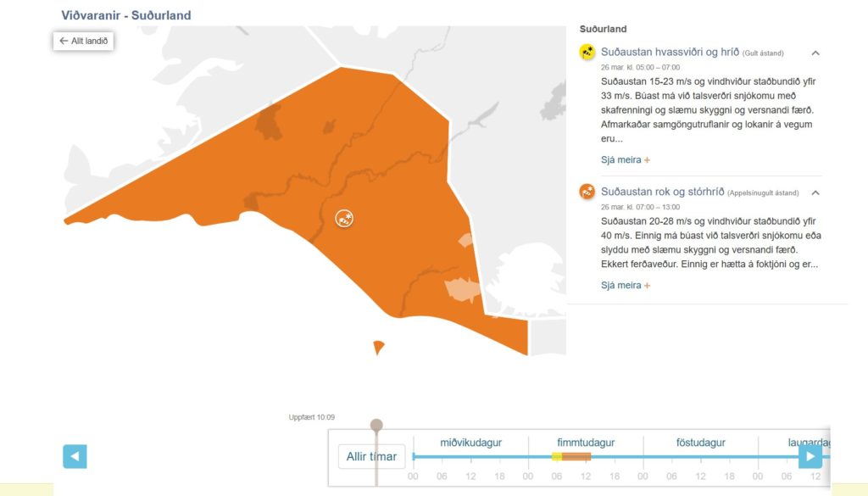Click the timeline left arrow button
The width and height of the screenshot is (868, 496).
pos(75,456)
